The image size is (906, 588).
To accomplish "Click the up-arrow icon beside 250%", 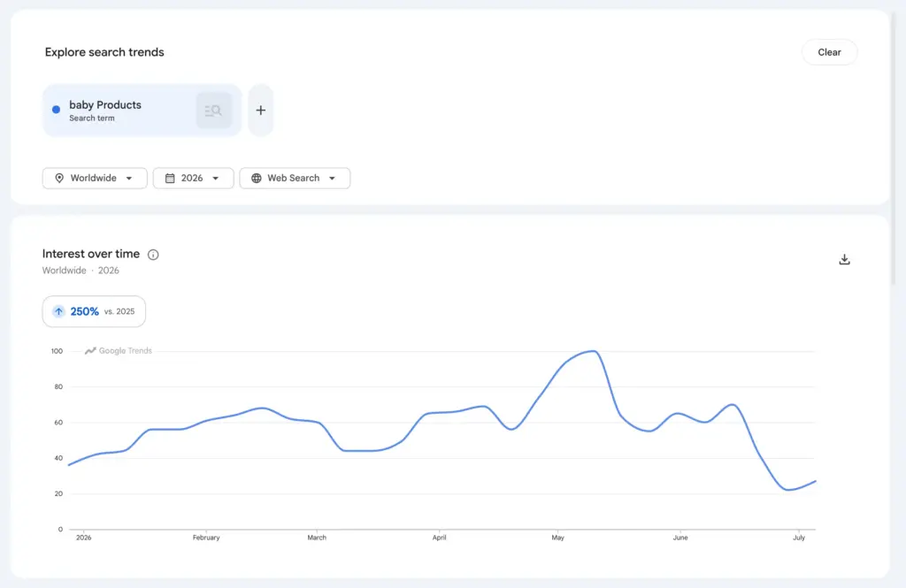I will (58, 311).
